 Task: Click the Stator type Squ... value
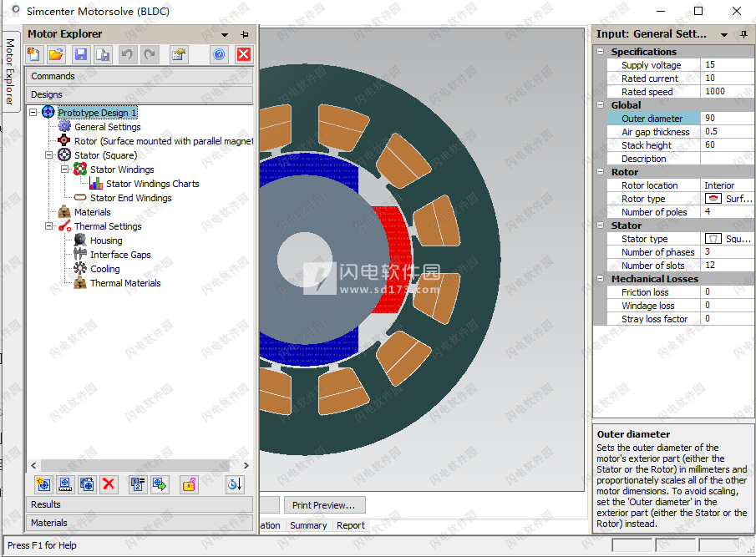(x=728, y=239)
